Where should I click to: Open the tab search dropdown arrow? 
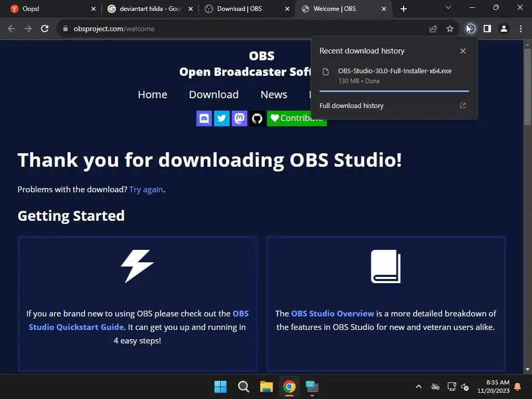[448, 7]
